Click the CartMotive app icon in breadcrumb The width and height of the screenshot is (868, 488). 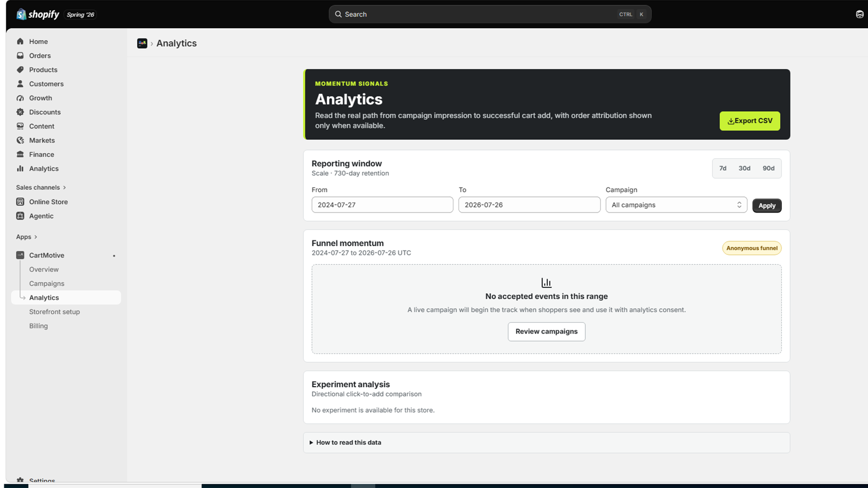(142, 43)
